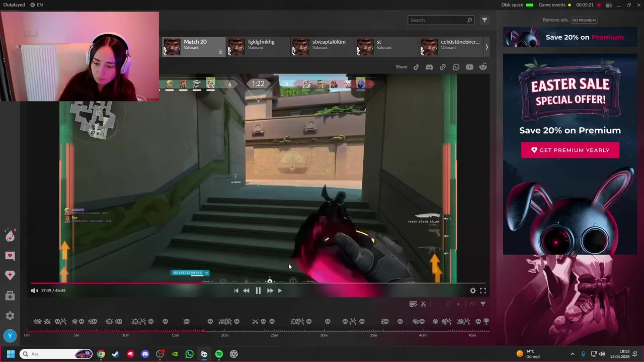Zoom in the timeline with plus
Image resolution: width=644 pixels, height=362 pixels.
[458, 304]
